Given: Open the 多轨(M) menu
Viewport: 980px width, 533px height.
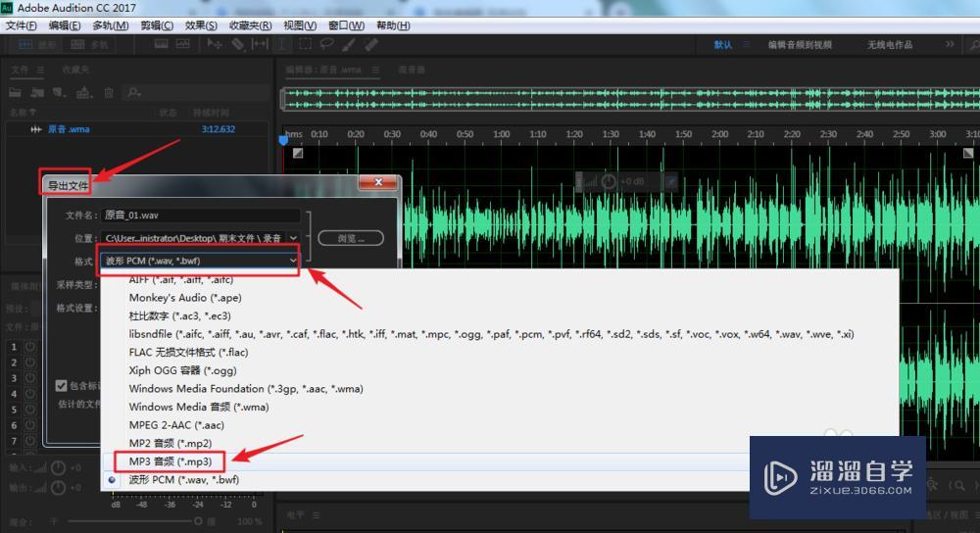Looking at the screenshot, I should point(111,25).
